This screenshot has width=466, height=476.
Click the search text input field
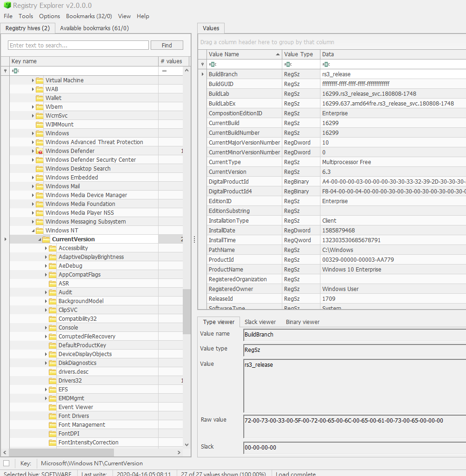(79, 45)
